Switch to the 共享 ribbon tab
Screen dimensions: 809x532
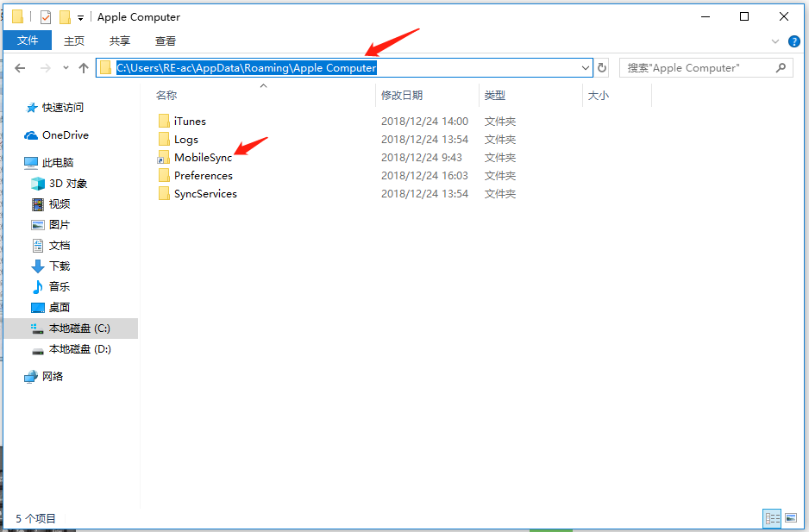[120, 41]
